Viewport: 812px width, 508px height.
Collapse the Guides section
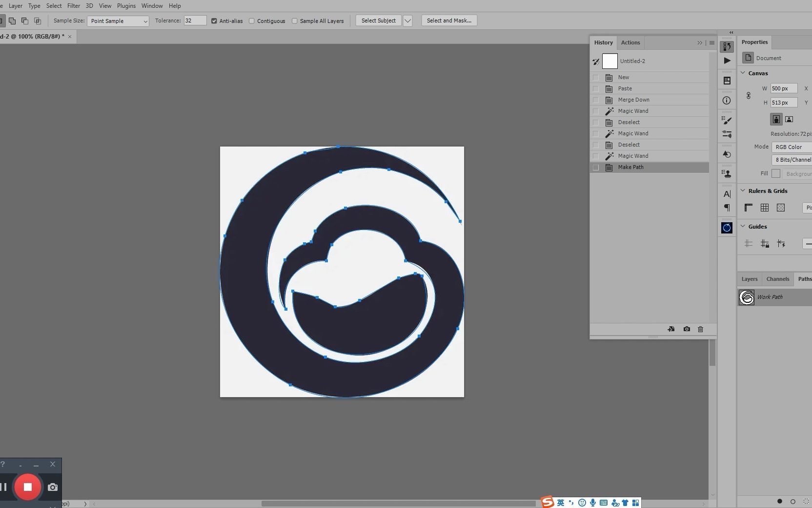(743, 226)
